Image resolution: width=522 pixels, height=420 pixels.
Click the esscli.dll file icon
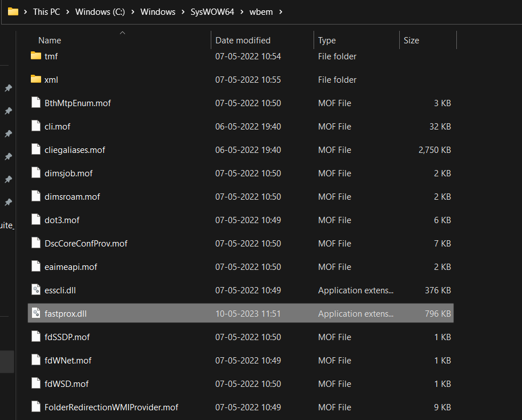(x=36, y=290)
